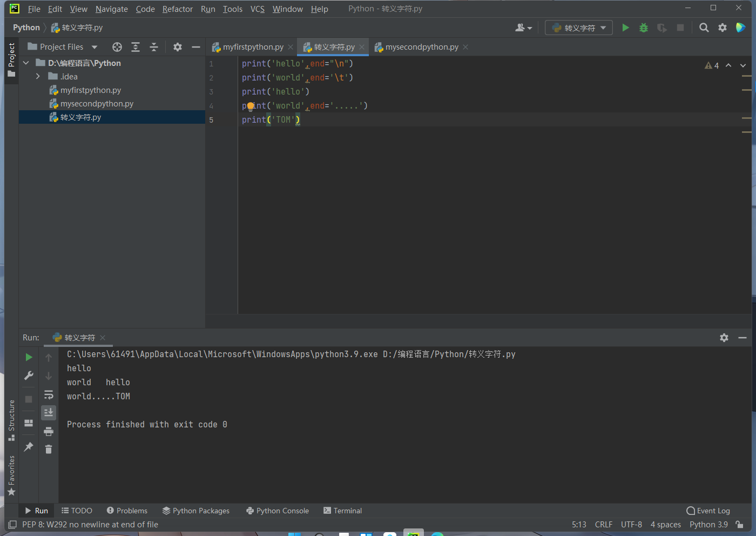Open the Terminal tool window
The image size is (756, 536).
pyautogui.click(x=342, y=511)
